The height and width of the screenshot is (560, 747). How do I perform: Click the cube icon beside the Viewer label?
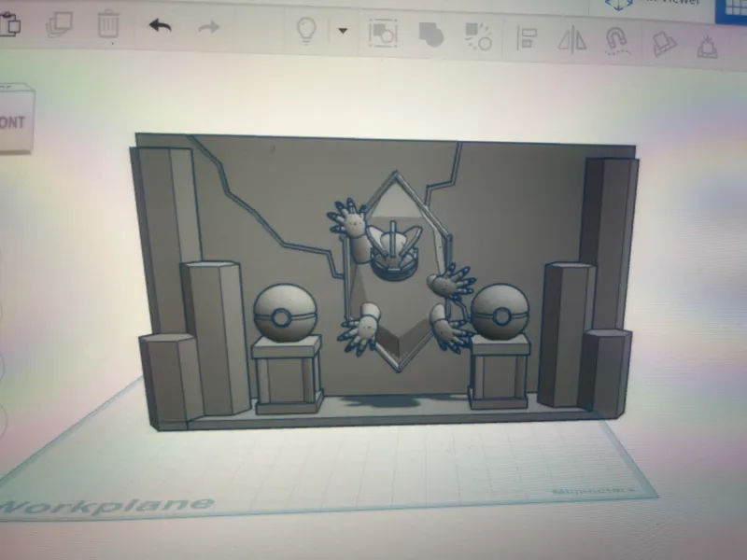tap(619, 5)
